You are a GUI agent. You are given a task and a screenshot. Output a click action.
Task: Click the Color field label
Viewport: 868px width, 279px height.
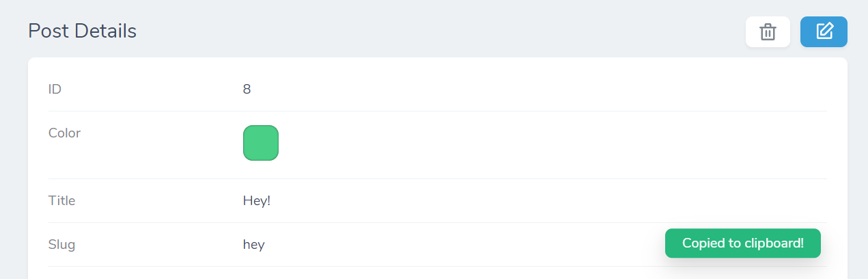click(x=64, y=133)
